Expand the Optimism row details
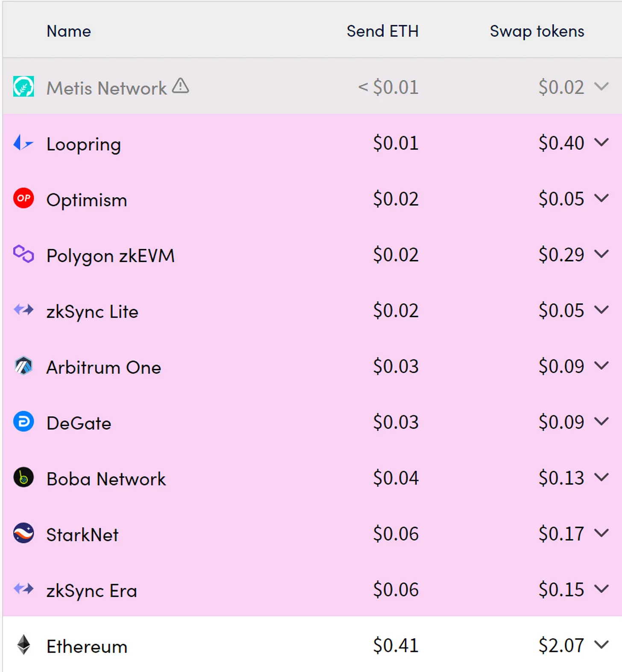622x672 pixels. coord(601,199)
